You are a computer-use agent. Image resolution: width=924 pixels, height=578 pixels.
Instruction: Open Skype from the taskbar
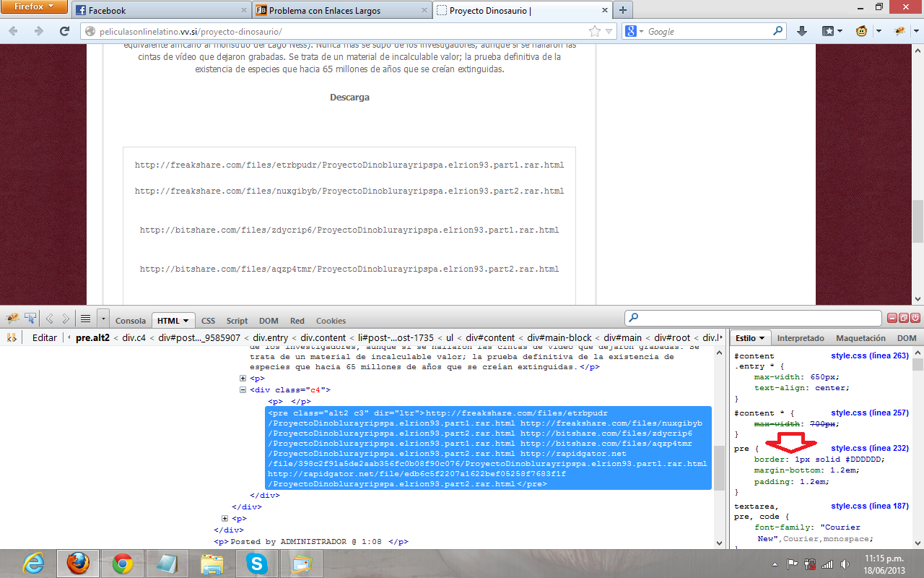256,563
